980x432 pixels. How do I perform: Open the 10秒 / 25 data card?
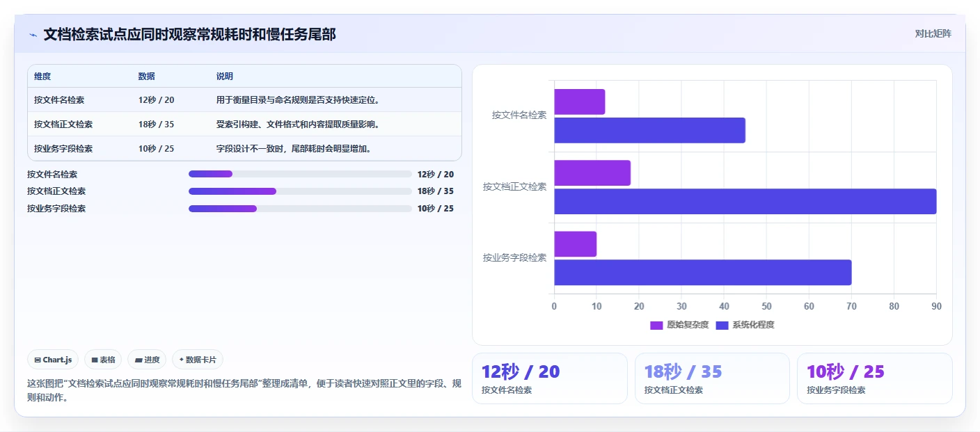pyautogui.click(x=874, y=378)
